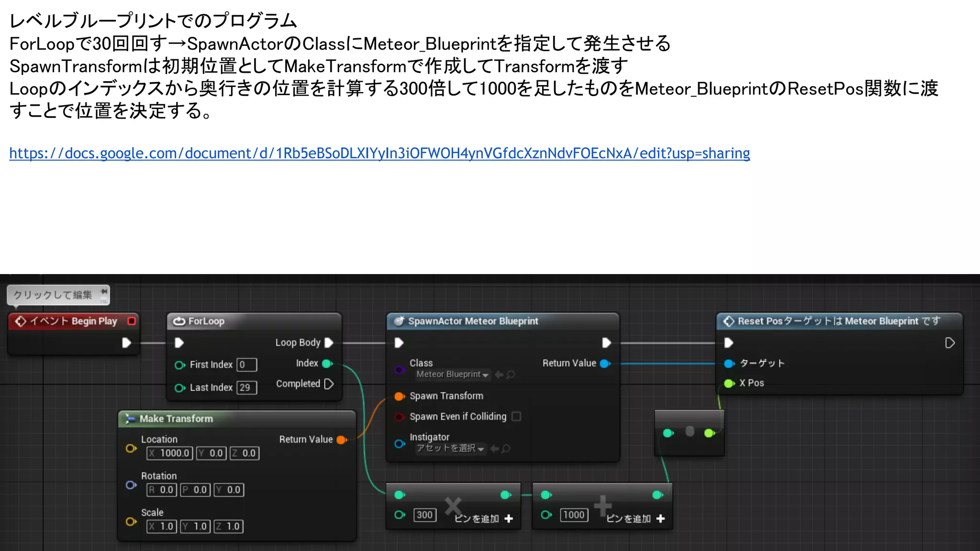This screenshot has width=980, height=551.
Task: Click the Scale vector input pin
Action: click(131, 521)
